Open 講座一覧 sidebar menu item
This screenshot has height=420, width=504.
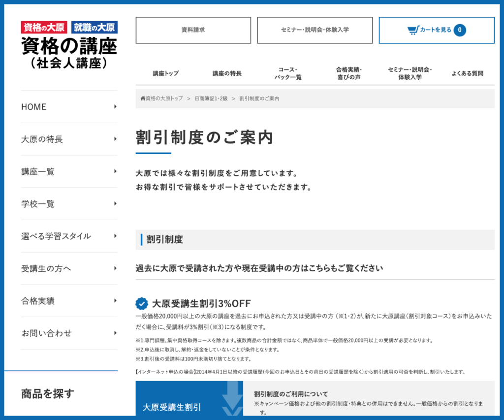[x=69, y=171]
